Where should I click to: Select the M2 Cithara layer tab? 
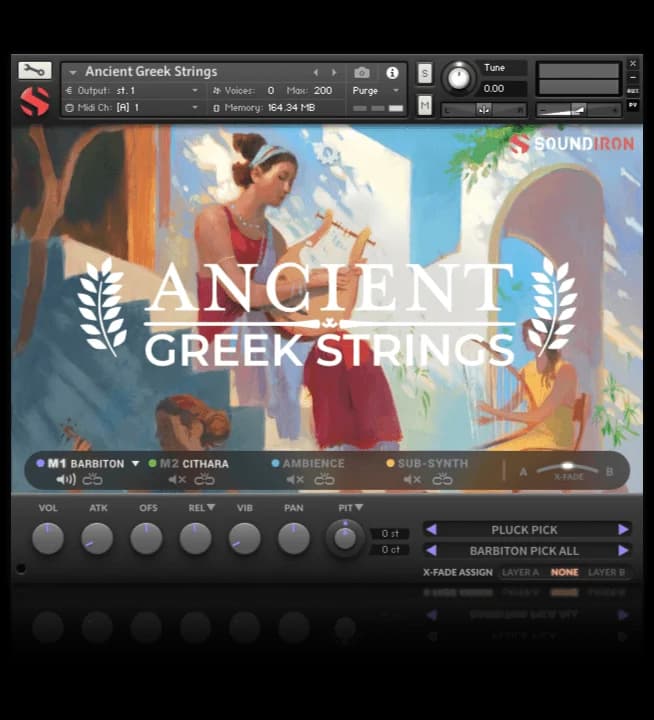[x=194, y=463]
